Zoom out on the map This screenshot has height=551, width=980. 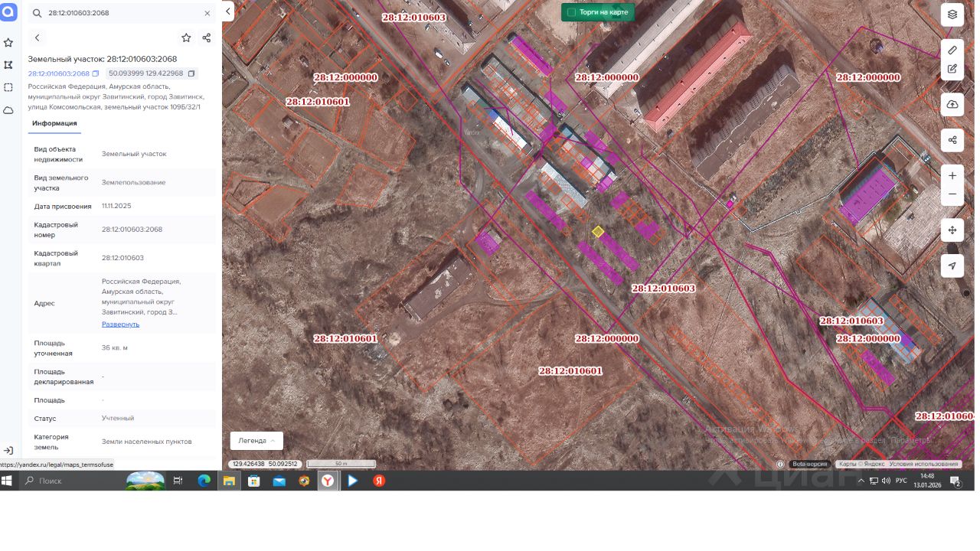tap(952, 194)
